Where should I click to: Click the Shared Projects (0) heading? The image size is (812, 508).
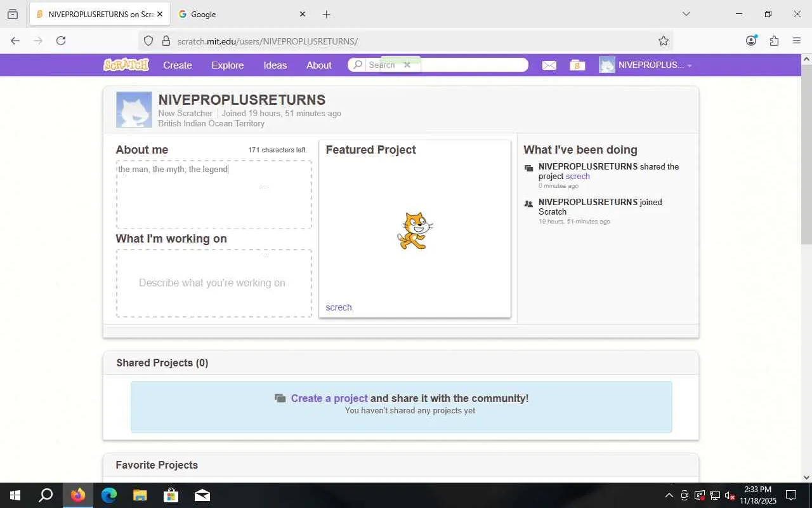tap(162, 363)
